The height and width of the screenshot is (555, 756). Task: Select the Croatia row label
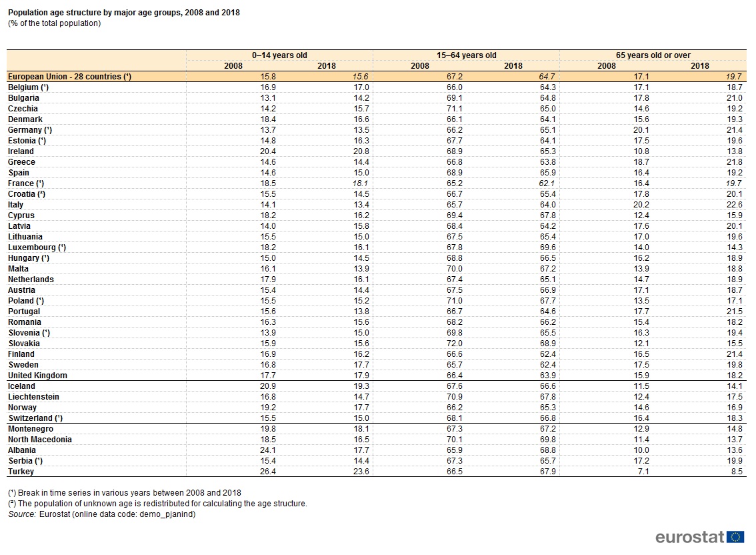click(x=27, y=194)
